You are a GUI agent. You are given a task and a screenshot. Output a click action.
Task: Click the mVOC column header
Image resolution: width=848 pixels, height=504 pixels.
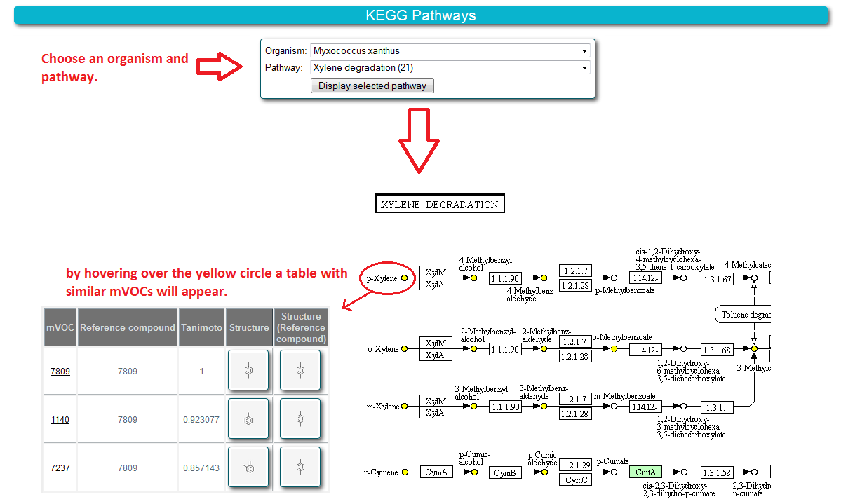click(x=60, y=327)
